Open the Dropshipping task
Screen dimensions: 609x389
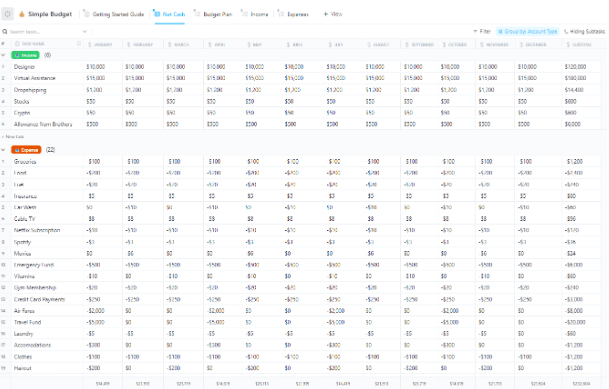pos(30,90)
